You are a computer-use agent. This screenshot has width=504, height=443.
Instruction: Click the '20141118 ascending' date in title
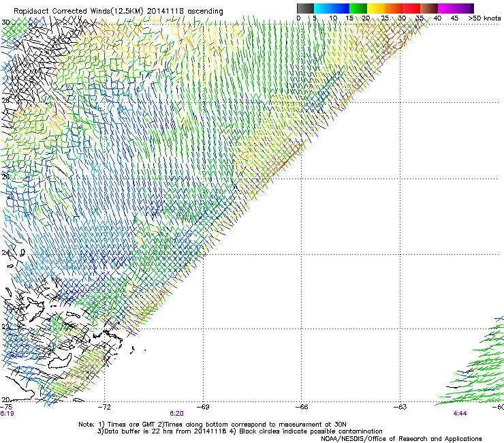pos(185,11)
